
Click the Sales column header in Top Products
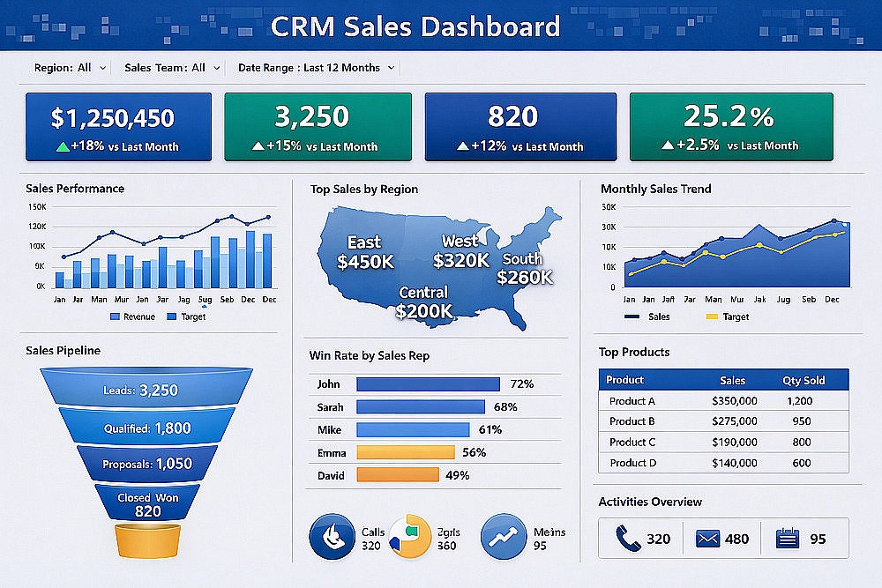[732, 381]
